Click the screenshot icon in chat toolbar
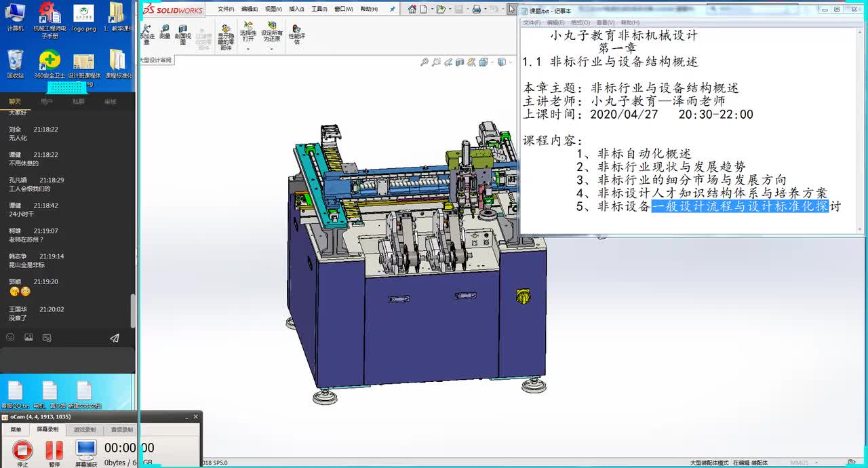Image resolution: width=868 pixels, height=468 pixels. [x=47, y=337]
